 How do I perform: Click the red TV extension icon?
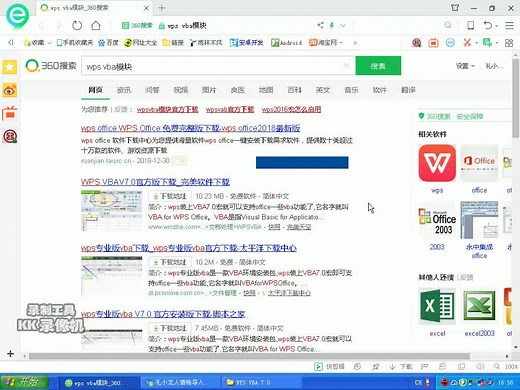433,43
